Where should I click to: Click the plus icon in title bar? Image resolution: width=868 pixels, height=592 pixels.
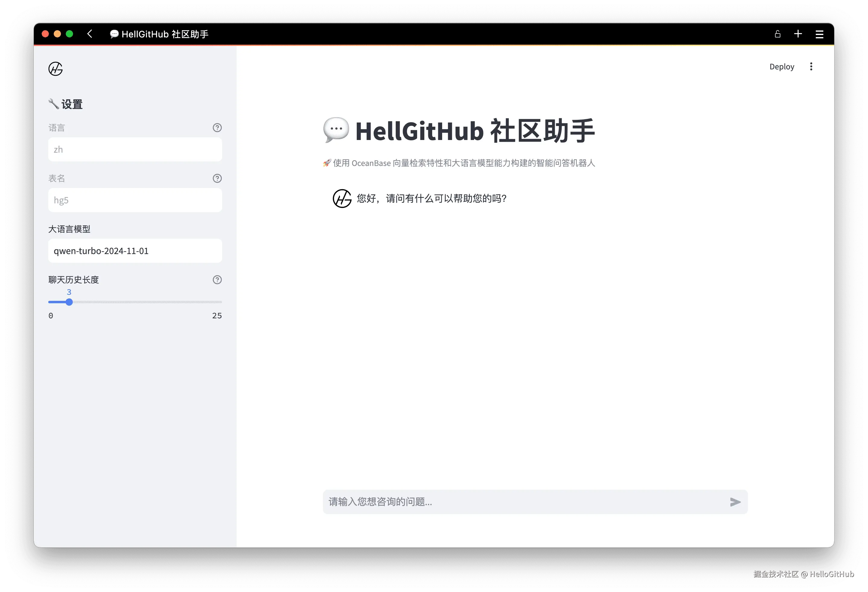(798, 34)
